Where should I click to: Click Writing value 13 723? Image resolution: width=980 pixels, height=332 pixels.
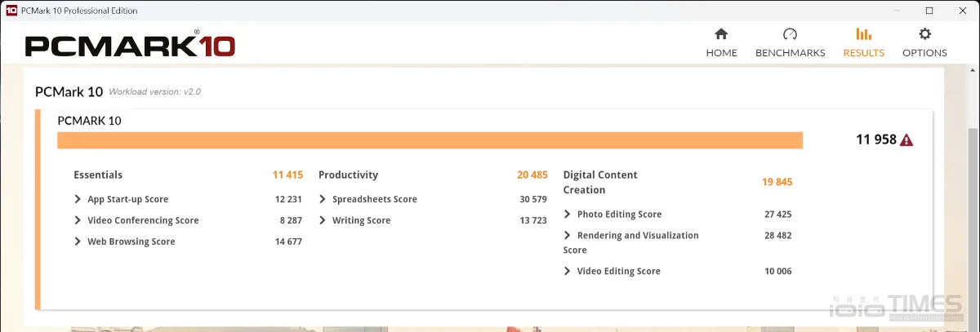coord(533,220)
